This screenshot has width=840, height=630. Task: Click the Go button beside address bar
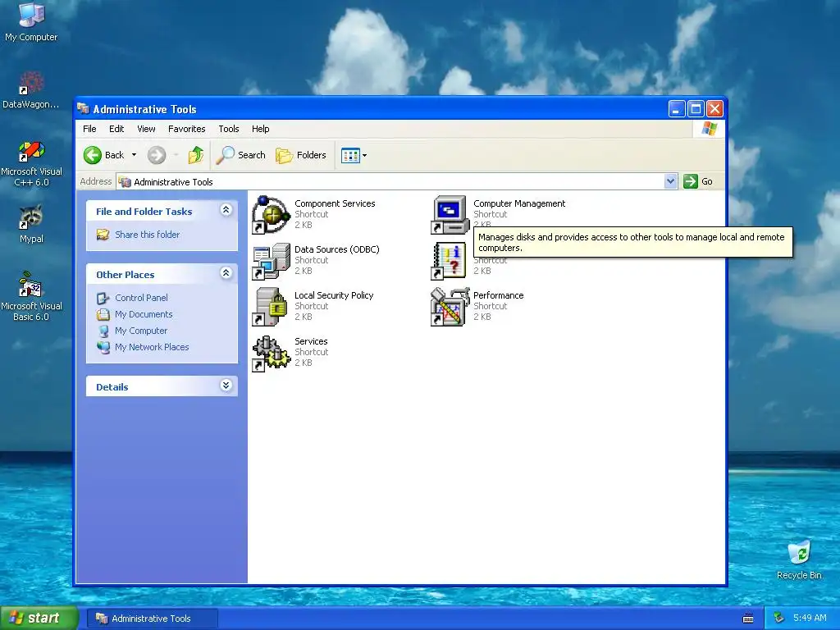tap(698, 181)
